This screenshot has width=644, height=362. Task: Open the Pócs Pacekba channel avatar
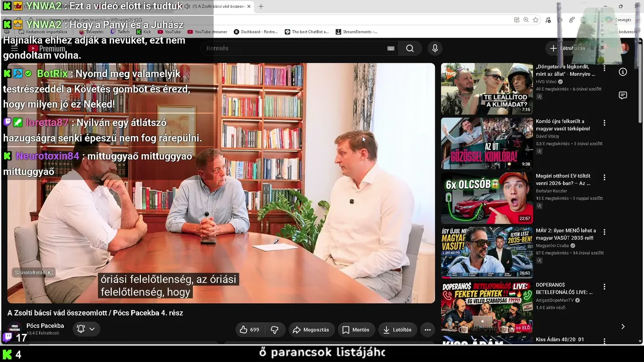point(15,329)
